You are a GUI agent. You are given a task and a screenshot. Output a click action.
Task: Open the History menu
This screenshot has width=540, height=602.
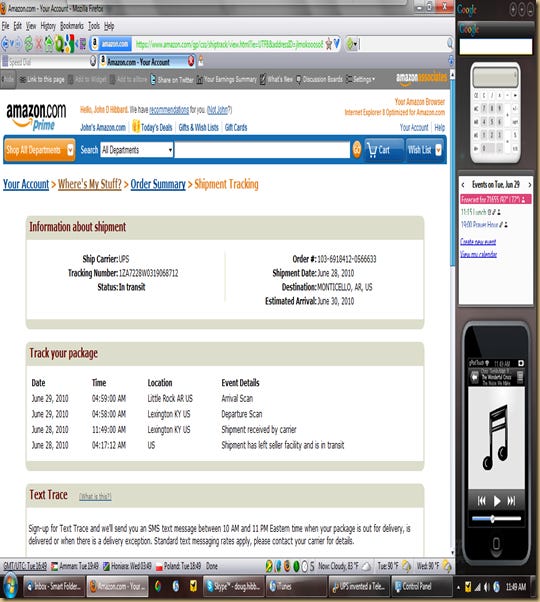click(48, 26)
